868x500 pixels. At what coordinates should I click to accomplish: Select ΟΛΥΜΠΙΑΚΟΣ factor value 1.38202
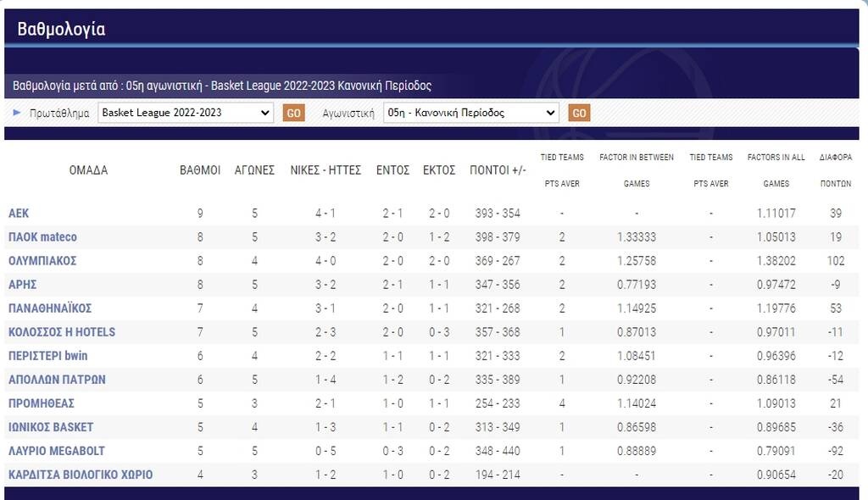[776, 261]
